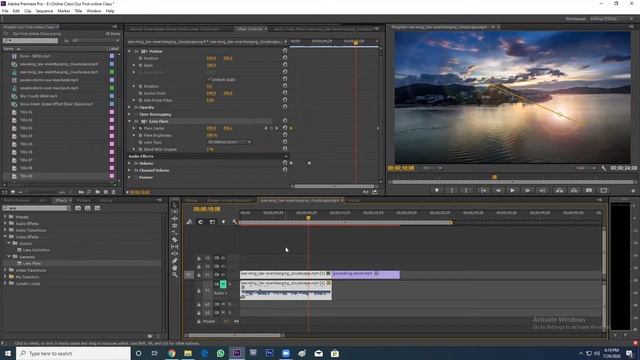Open the Program monitor zoom level dropdown

coord(432,168)
